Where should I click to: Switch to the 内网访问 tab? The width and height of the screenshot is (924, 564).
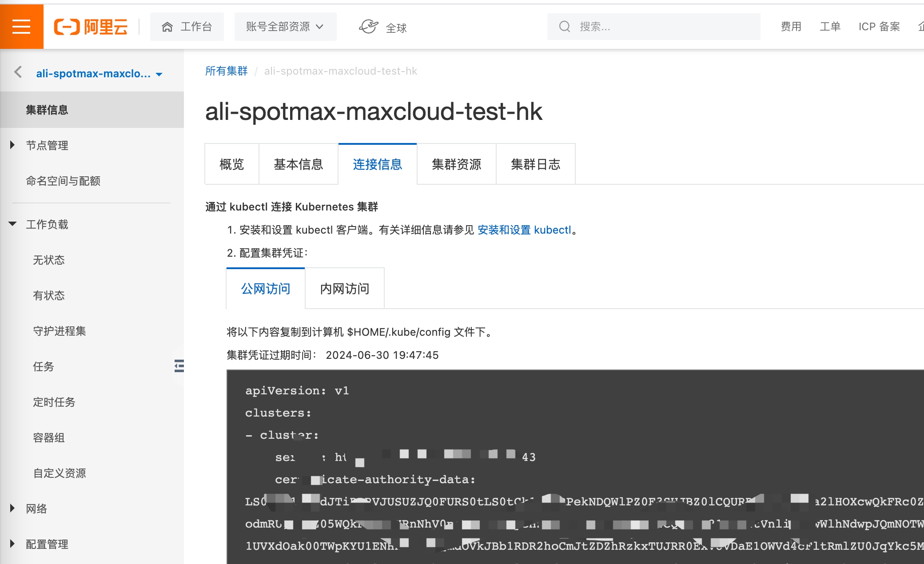click(345, 289)
